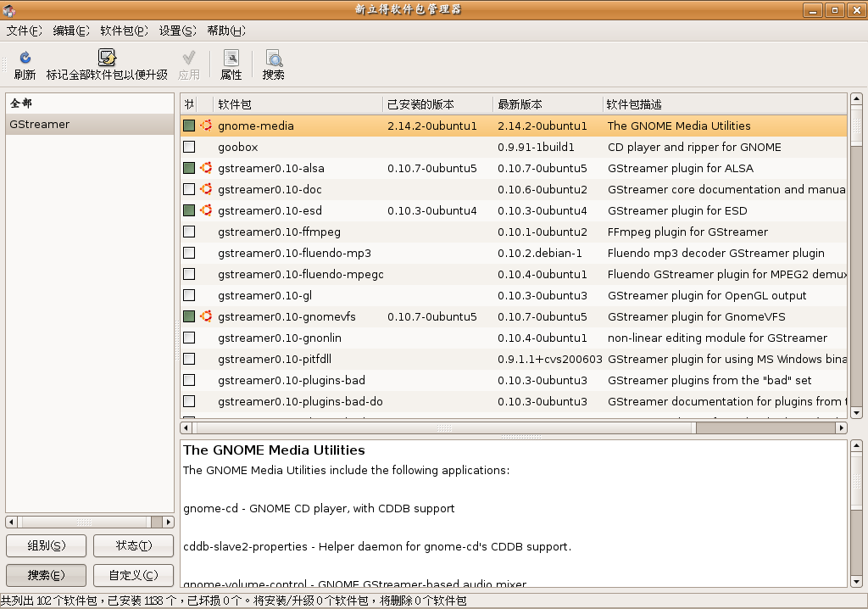Mark the gstreamer0.10-pitfdll checkbox

[x=189, y=359]
